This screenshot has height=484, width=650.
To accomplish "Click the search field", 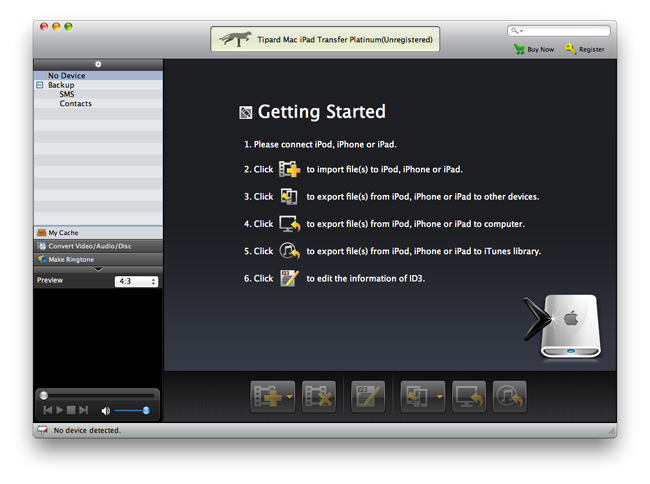I will pyautogui.click(x=559, y=31).
